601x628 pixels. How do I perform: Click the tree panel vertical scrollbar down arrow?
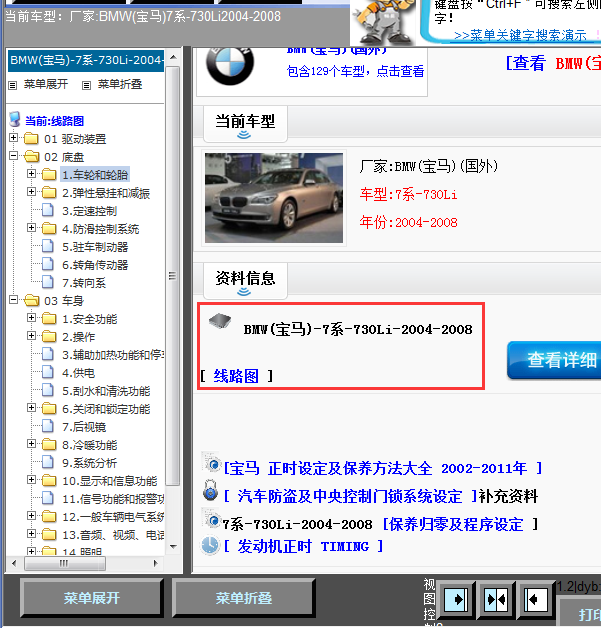(173, 546)
